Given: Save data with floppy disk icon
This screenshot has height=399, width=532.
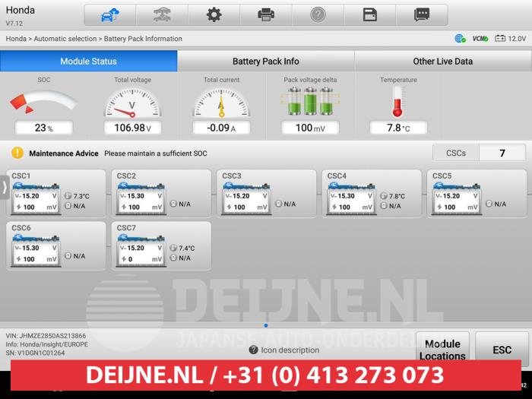Looking at the screenshot, I should pos(370,15).
